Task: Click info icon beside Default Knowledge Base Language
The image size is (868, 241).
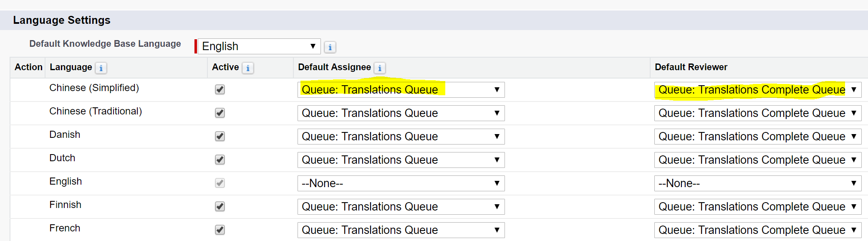Action: coord(330,47)
